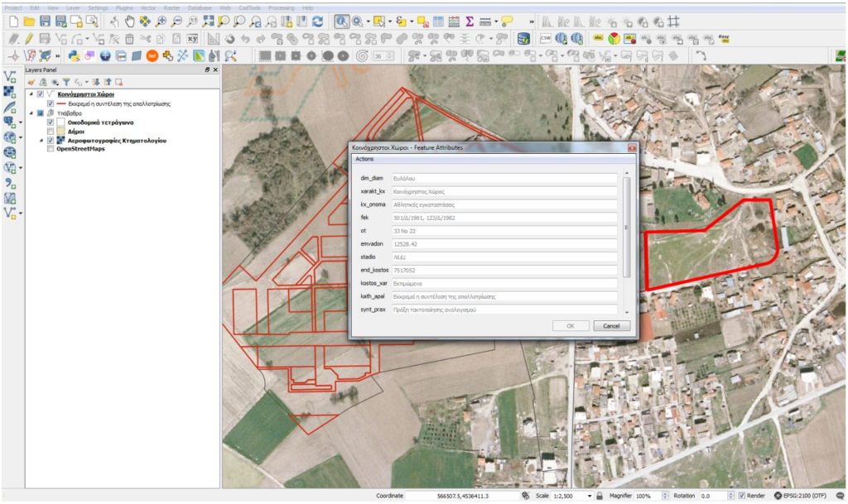Open the Processing menu
Image resolution: width=848 pixels, height=504 pixels.
281,7
